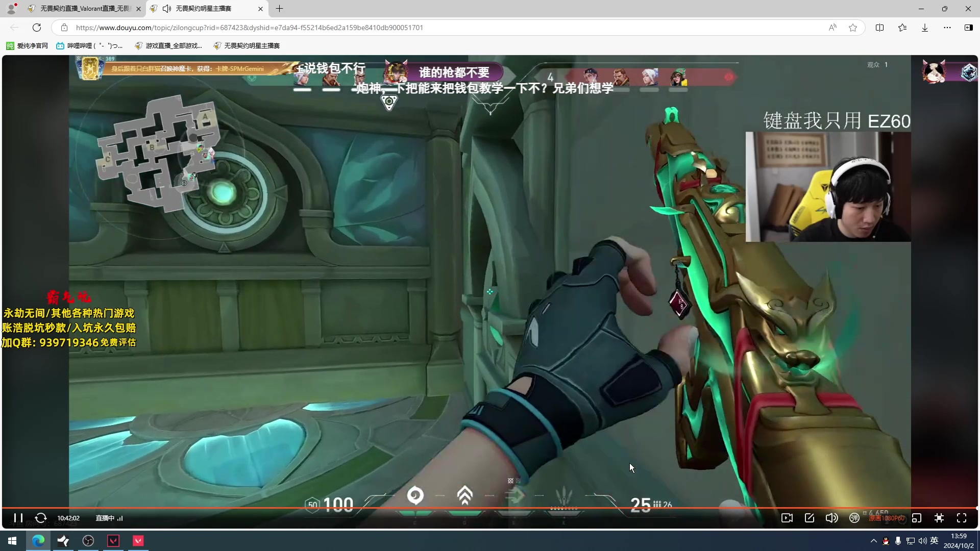This screenshot has width=980, height=551.
Task: Go back to the previous page
Action: 14,28
